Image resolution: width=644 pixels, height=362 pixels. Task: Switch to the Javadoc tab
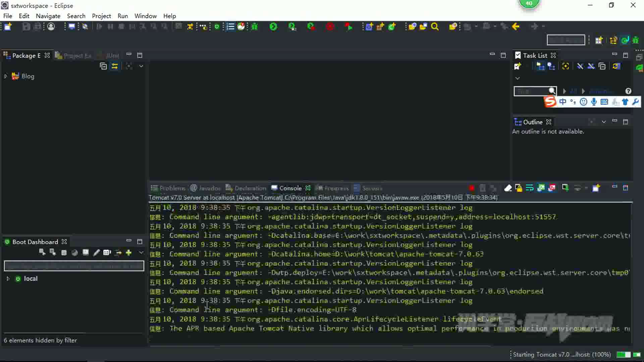tap(206, 188)
